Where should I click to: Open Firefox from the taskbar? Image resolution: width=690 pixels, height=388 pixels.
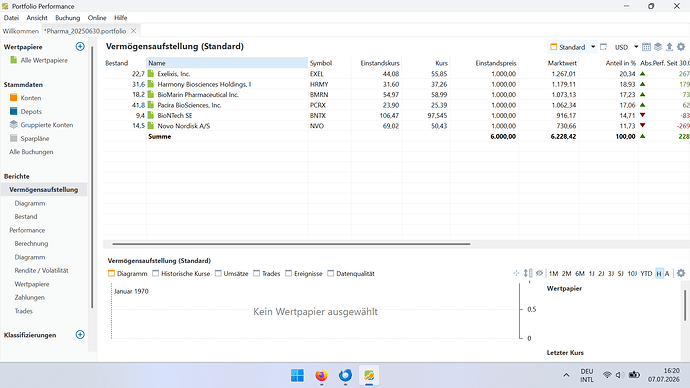click(321, 375)
